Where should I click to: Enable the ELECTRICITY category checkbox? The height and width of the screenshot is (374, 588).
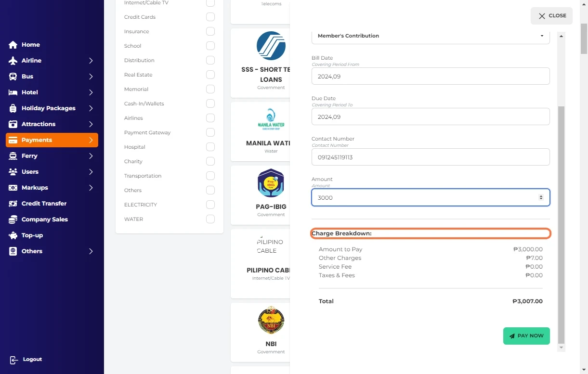click(210, 205)
